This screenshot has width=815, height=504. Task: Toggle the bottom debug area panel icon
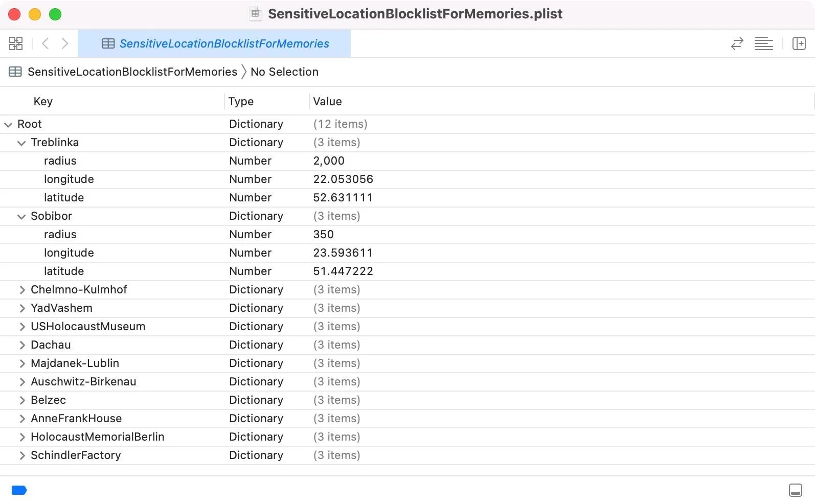(796, 490)
